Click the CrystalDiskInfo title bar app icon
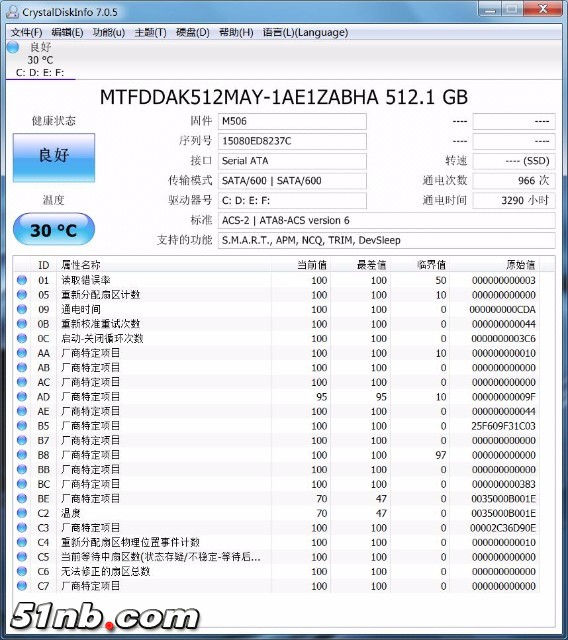Viewport: 568px width, 640px height. click(13, 12)
